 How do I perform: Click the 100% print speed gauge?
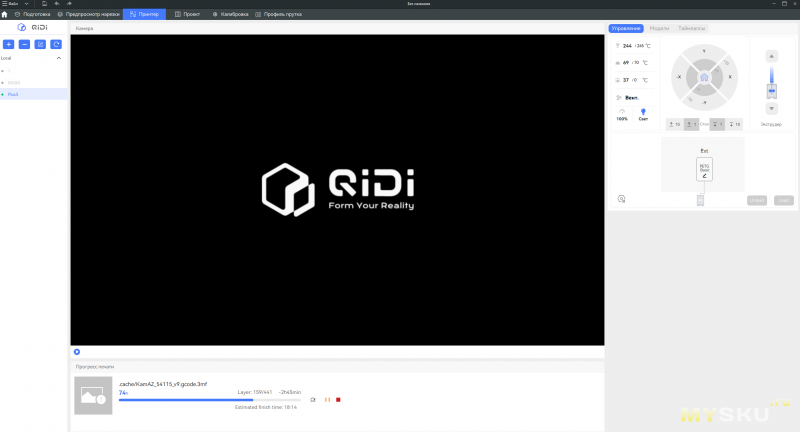(x=622, y=115)
